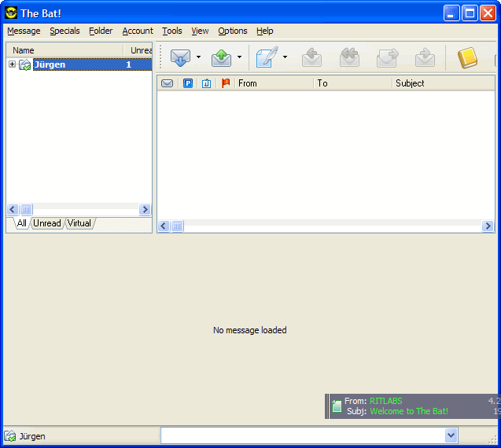Open the Folder menu

101,31
